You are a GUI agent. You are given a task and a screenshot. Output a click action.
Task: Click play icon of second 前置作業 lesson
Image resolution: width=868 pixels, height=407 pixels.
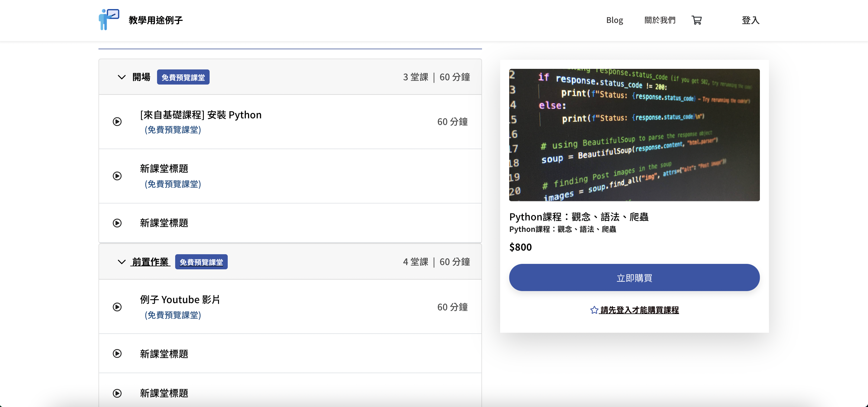point(117,354)
